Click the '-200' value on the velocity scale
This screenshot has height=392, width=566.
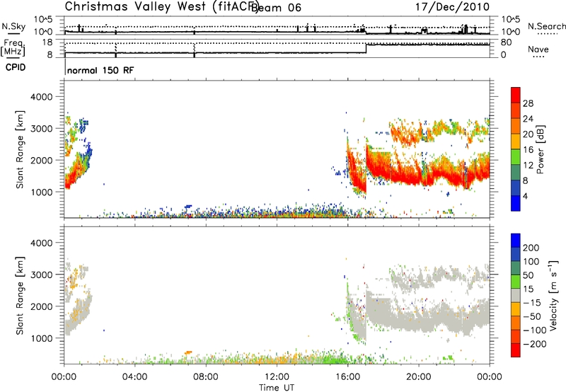click(x=535, y=344)
